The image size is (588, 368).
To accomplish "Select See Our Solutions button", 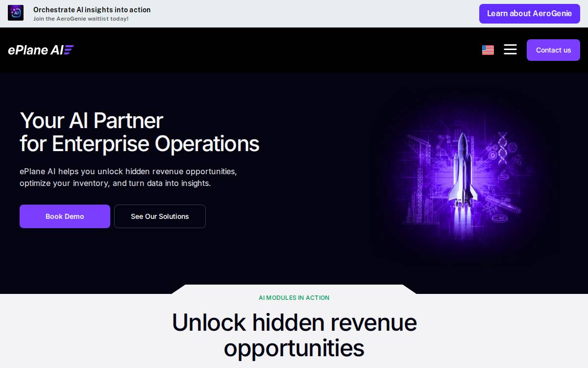I will tap(160, 216).
